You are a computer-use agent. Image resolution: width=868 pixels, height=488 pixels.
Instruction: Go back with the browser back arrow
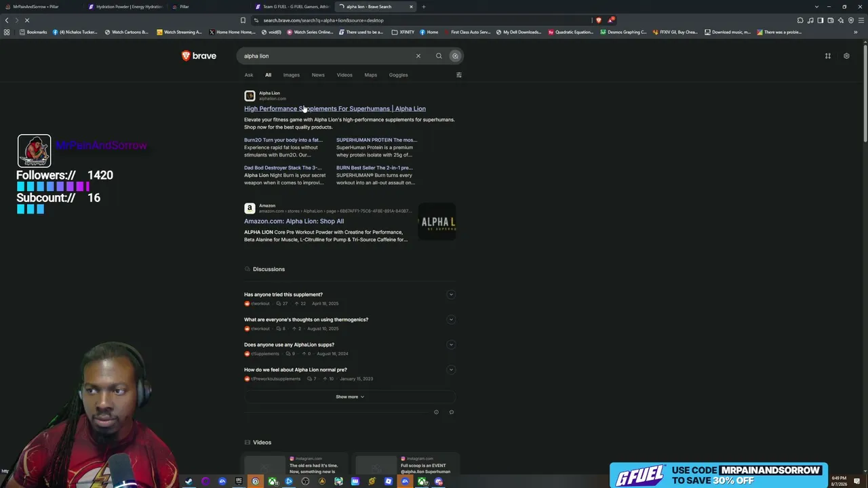[x=7, y=20]
